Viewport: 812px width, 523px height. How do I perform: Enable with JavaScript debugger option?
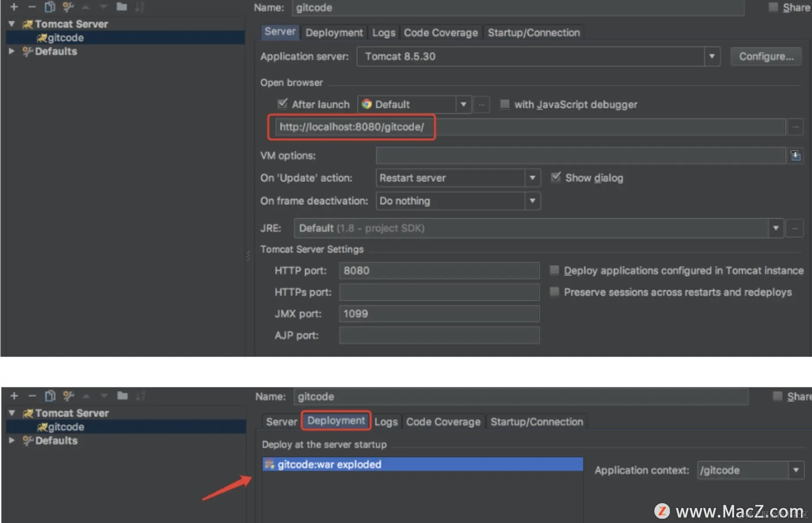click(x=505, y=104)
